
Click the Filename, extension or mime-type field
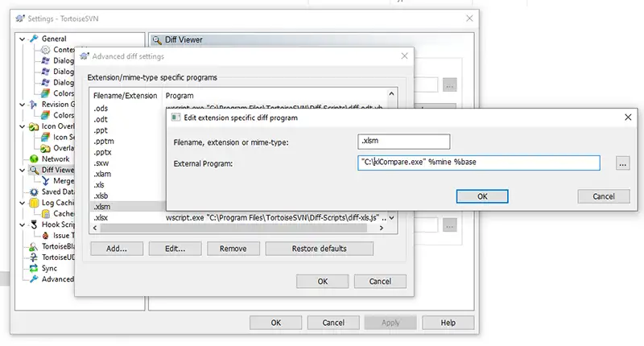pyautogui.click(x=404, y=142)
